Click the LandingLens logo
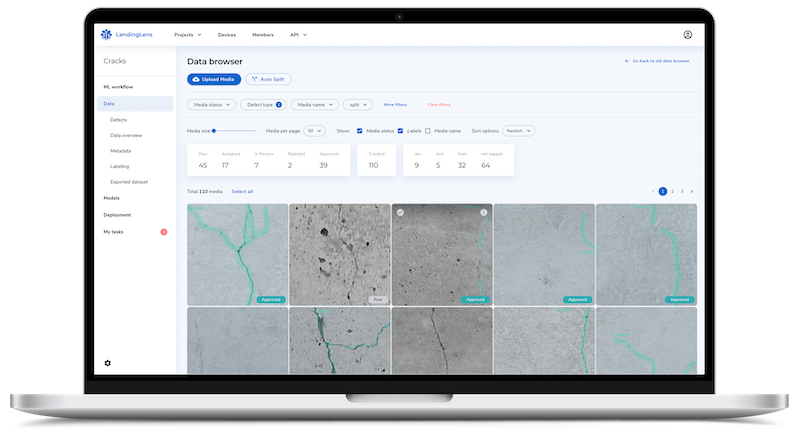800x434 pixels. coord(127,35)
